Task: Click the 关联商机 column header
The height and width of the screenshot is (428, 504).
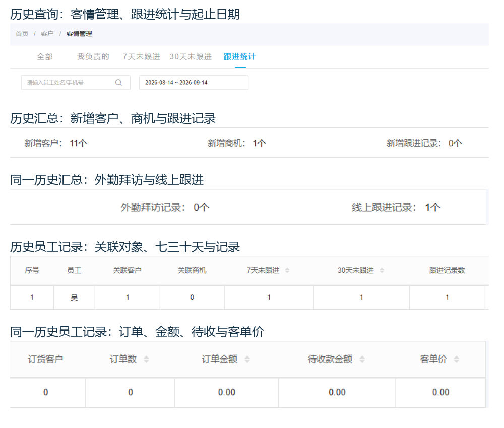Action: pyautogui.click(x=192, y=271)
